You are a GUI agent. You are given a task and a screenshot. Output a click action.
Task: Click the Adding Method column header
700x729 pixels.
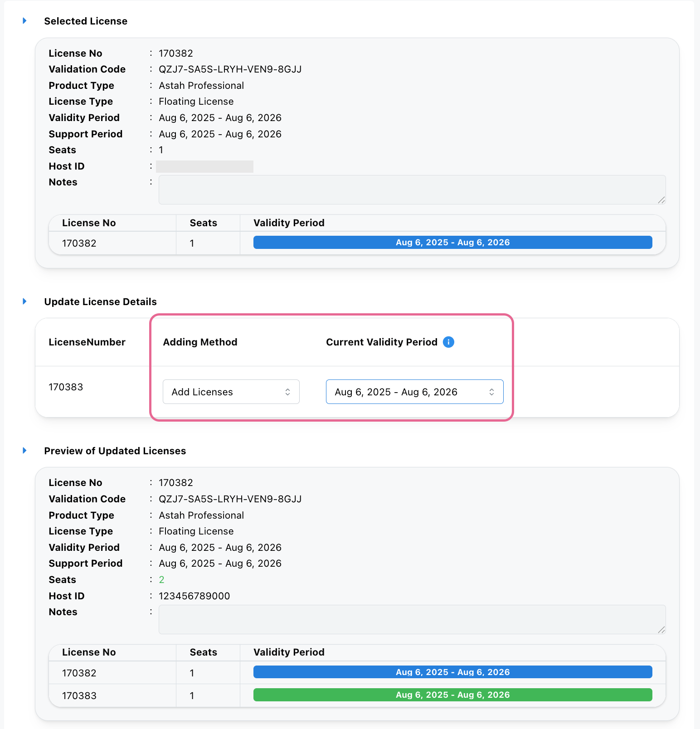(200, 342)
